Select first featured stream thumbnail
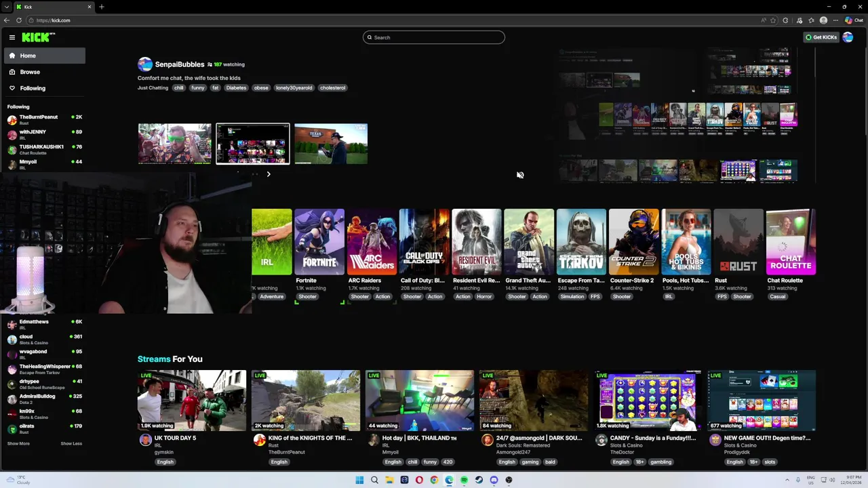Screen dimensions: 868x488 click(x=175, y=144)
